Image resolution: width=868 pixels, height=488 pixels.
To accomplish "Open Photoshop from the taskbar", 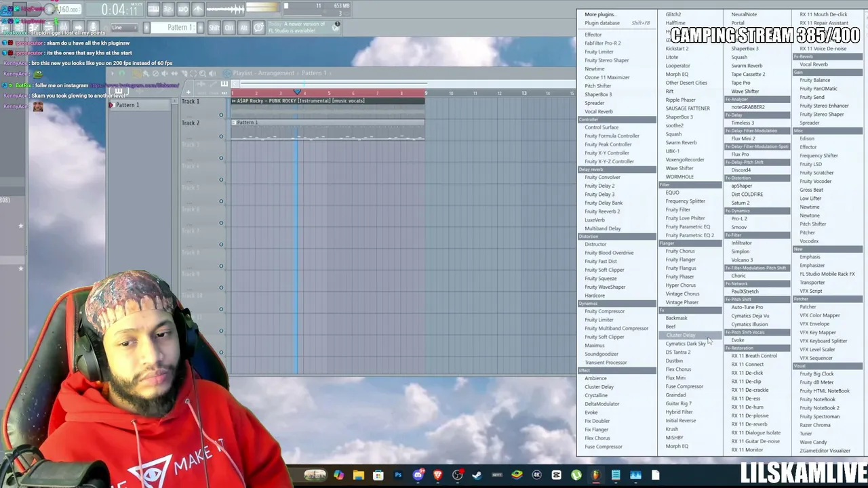I will (398, 475).
